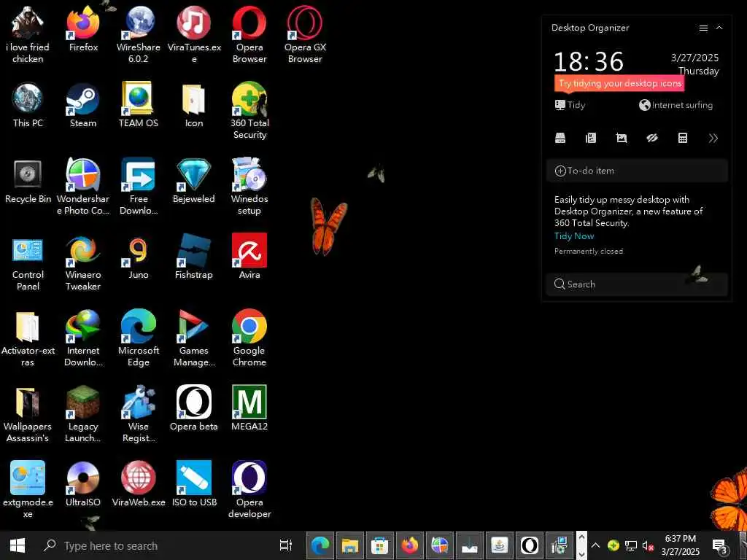Click the Microsoft Edge desktop shortcut
747x560 pixels.
click(138, 338)
